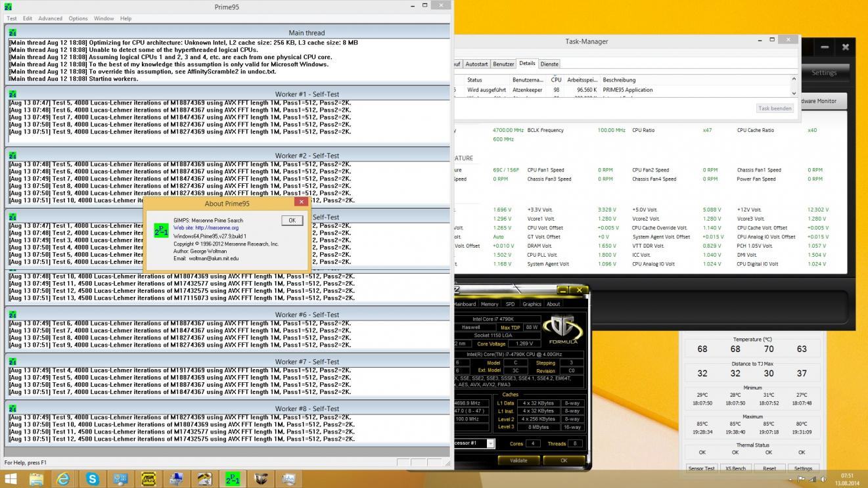The image size is (868, 488).
Task: Switch to Dienste tab in Task-Manager
Action: [549, 64]
